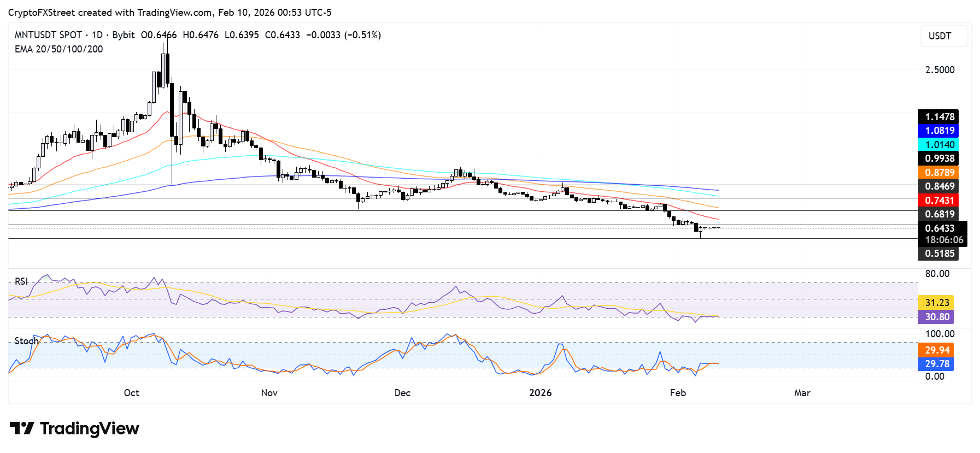This screenshot has width=980, height=453.
Task: Click the orange 0.8789 EMA price tag
Action: pos(938,173)
